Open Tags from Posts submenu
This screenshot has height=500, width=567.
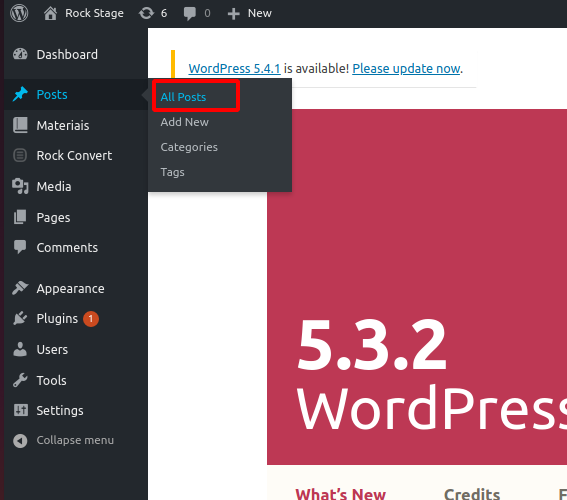coord(172,172)
